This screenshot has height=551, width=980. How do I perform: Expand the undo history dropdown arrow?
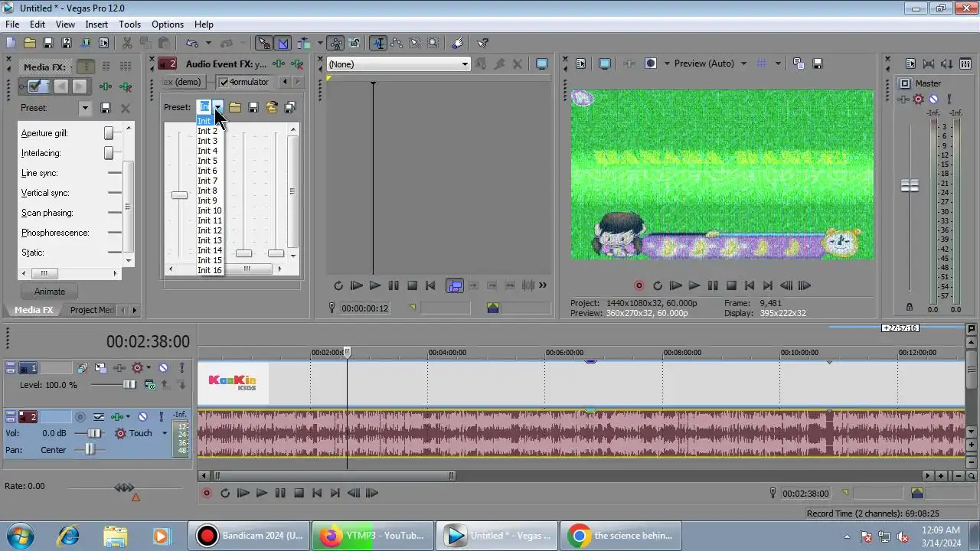tap(207, 43)
